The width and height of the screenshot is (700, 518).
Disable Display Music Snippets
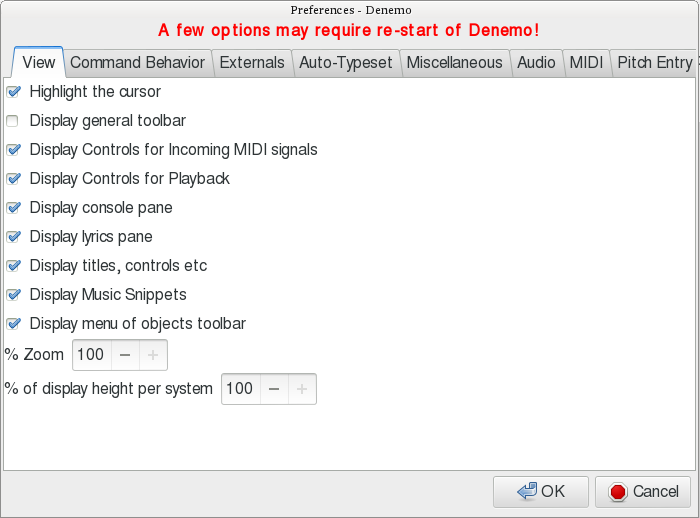click(13, 295)
